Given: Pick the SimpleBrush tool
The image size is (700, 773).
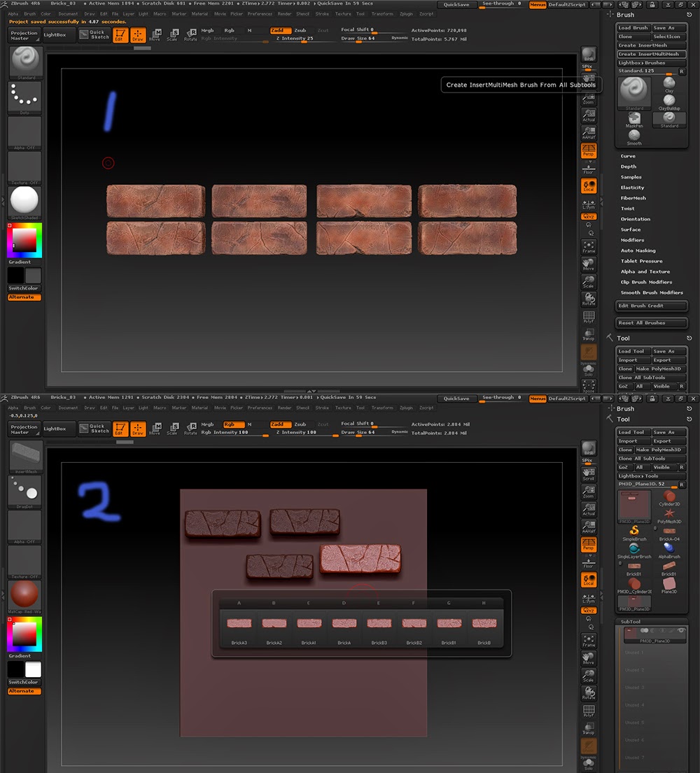Looking at the screenshot, I should (633, 531).
